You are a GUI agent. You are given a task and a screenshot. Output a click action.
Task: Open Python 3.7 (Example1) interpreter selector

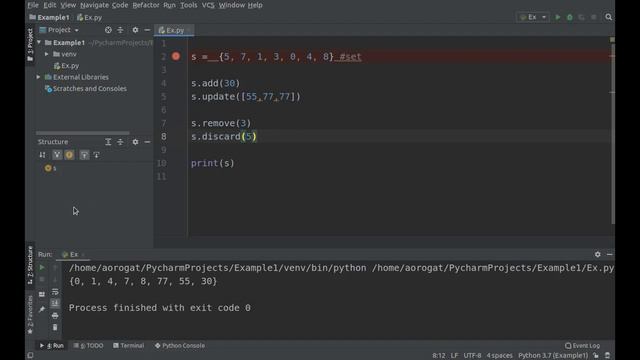tap(553, 356)
